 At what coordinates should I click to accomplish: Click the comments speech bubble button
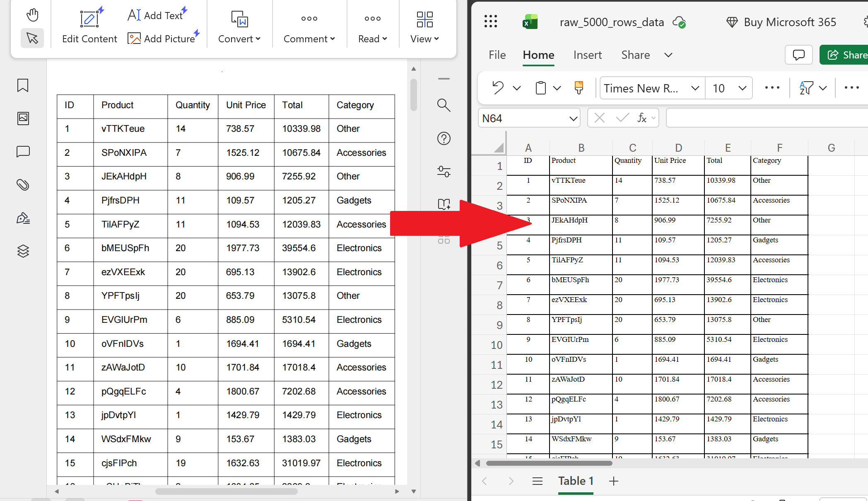click(x=798, y=55)
